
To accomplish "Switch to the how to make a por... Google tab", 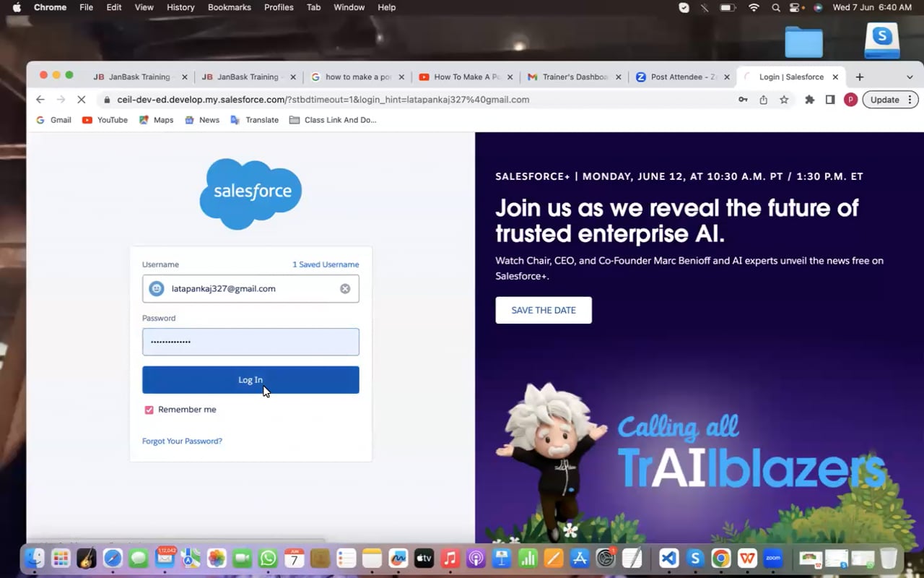I will [357, 77].
